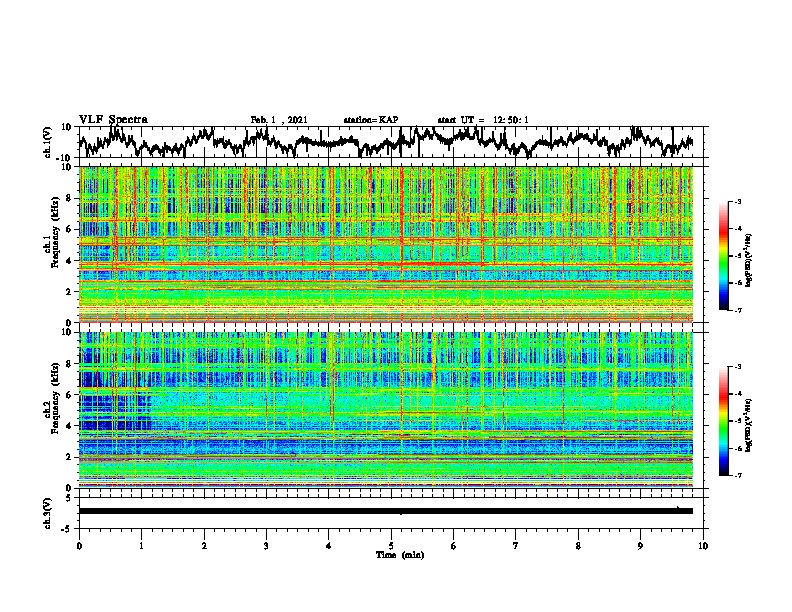Click the black ch.3 voltage trace bar
The image size is (792, 612).
[x=386, y=511]
